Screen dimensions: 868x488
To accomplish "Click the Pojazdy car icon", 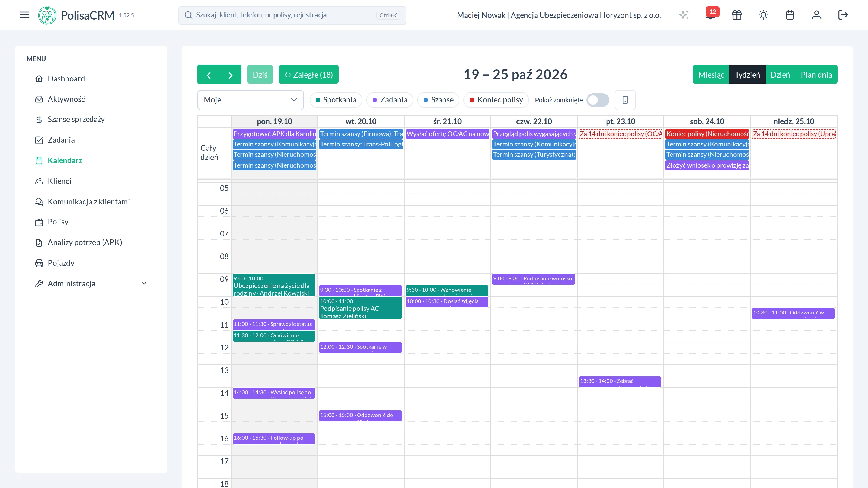I will click(39, 263).
